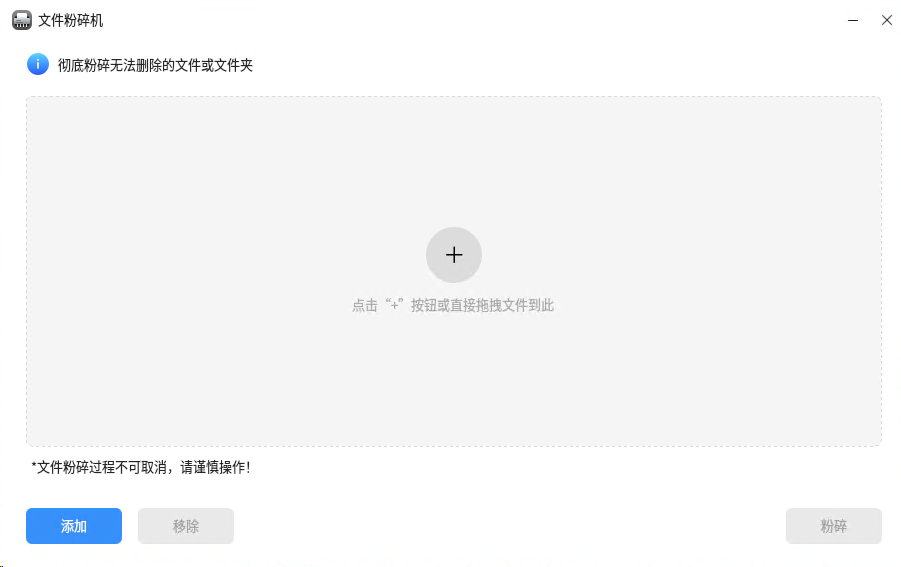The height and width of the screenshot is (567, 901).
Task: Click the hint text 按钮或直接拖拽文件到此
Action: 482,305
